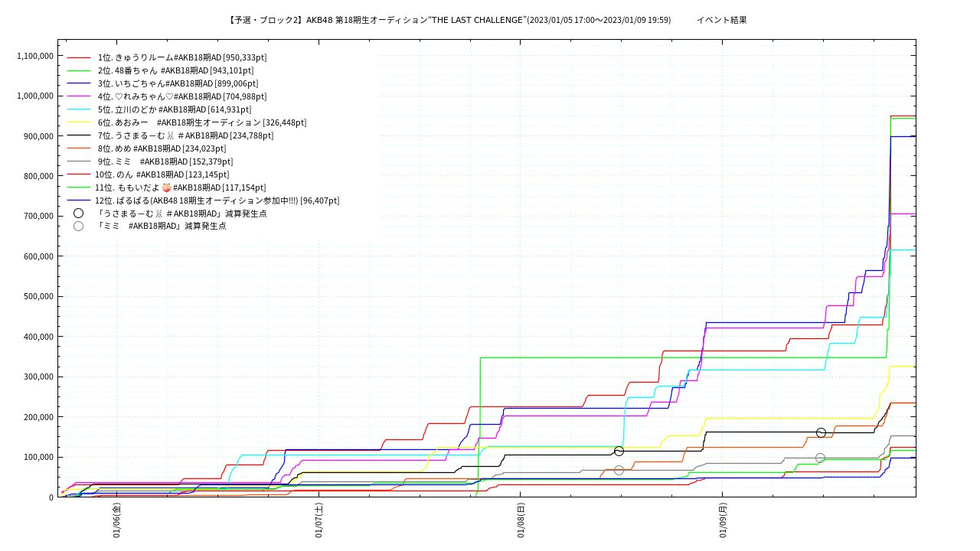This screenshot has height=551, width=980.
Task: Click the 01/07(土) x-axis label
Action: 319,520
